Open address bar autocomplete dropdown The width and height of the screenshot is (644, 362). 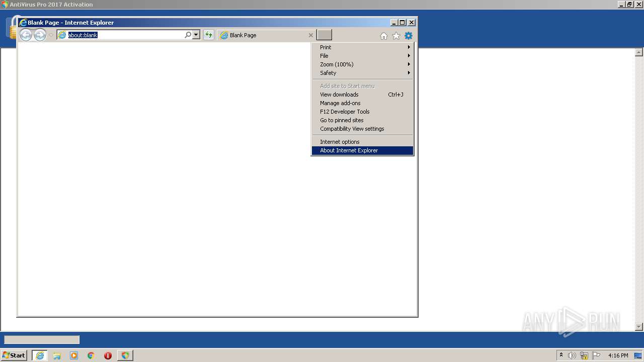196,35
